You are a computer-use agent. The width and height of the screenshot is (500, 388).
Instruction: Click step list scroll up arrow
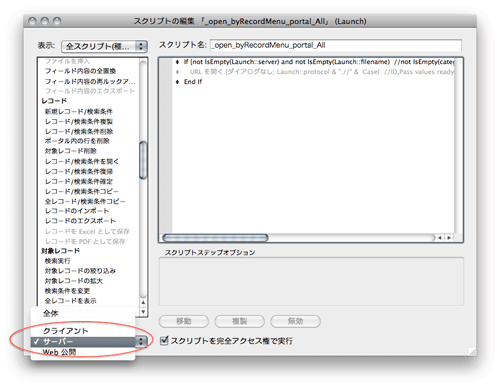point(143,303)
